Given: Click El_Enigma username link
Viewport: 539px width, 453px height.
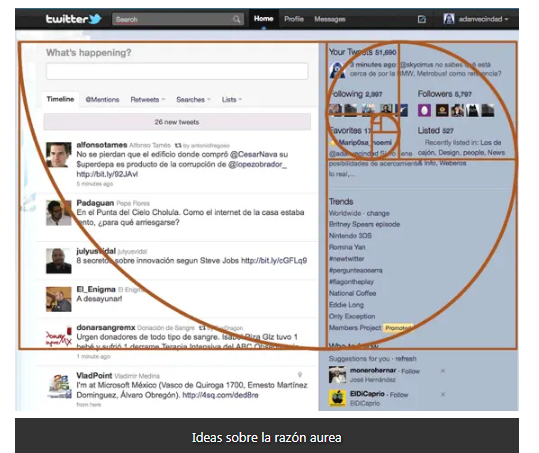Looking at the screenshot, I should tap(96, 289).
